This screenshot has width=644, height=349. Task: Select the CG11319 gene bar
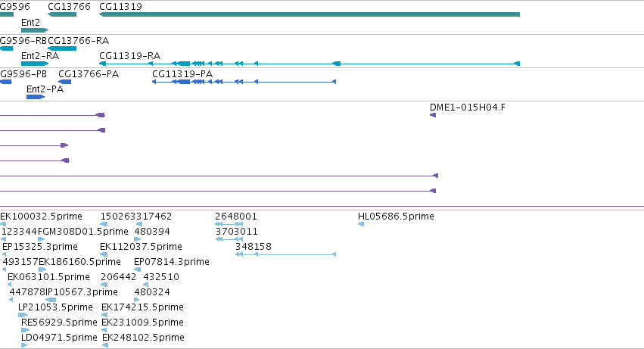(310, 14)
